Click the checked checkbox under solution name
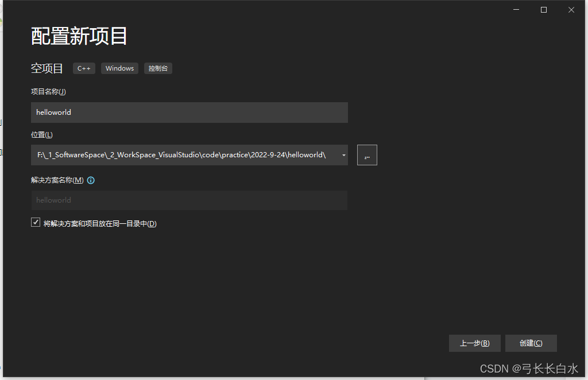 36,222
